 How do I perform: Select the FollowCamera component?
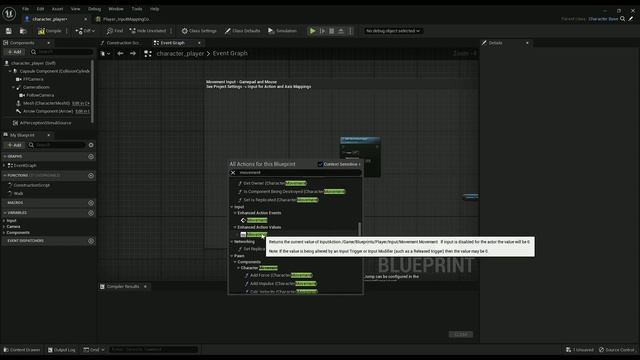(40, 96)
